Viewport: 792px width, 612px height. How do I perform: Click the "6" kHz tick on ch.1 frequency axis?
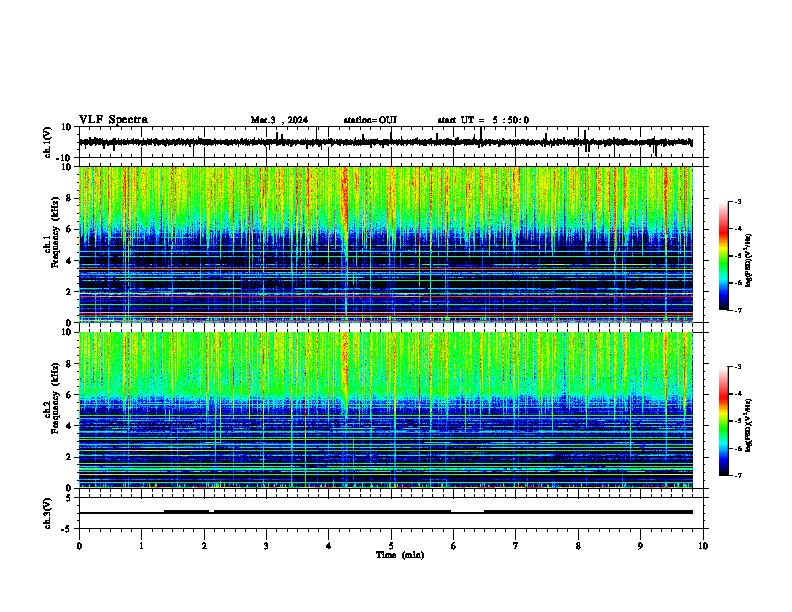click(x=69, y=229)
